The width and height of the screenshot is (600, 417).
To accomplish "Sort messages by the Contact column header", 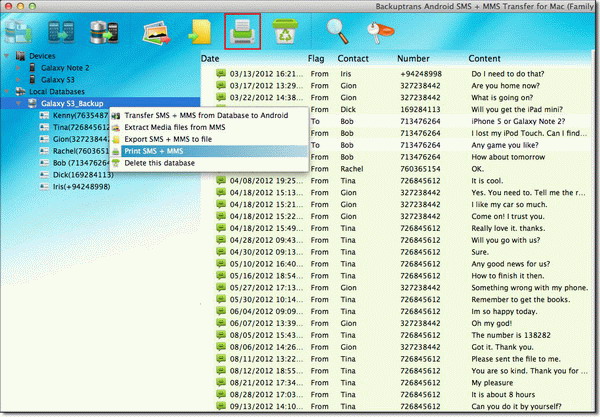I will click(353, 59).
